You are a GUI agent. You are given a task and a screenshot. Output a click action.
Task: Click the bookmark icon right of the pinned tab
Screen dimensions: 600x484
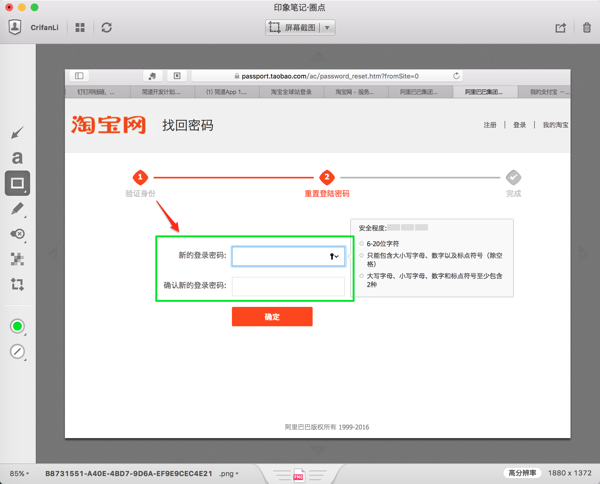177,76
